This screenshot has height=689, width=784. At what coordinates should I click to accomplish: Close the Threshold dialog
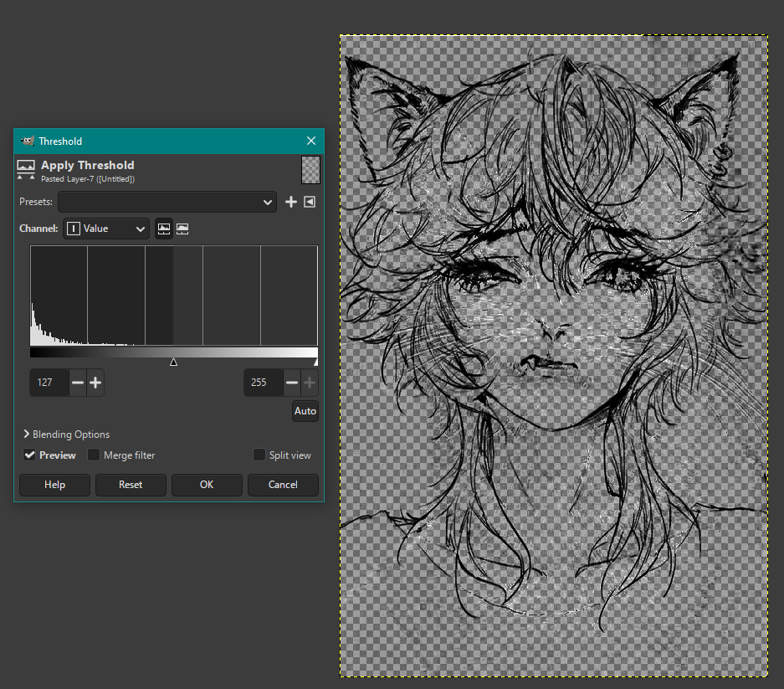311,141
